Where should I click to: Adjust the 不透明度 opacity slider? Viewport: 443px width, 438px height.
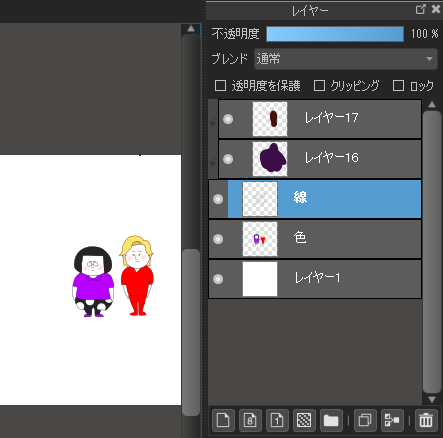(x=335, y=34)
